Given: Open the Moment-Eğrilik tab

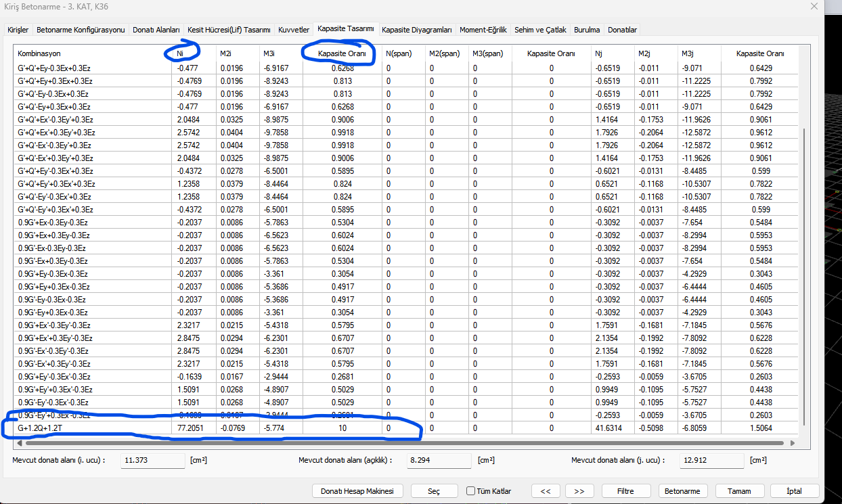Looking at the screenshot, I should (x=483, y=30).
